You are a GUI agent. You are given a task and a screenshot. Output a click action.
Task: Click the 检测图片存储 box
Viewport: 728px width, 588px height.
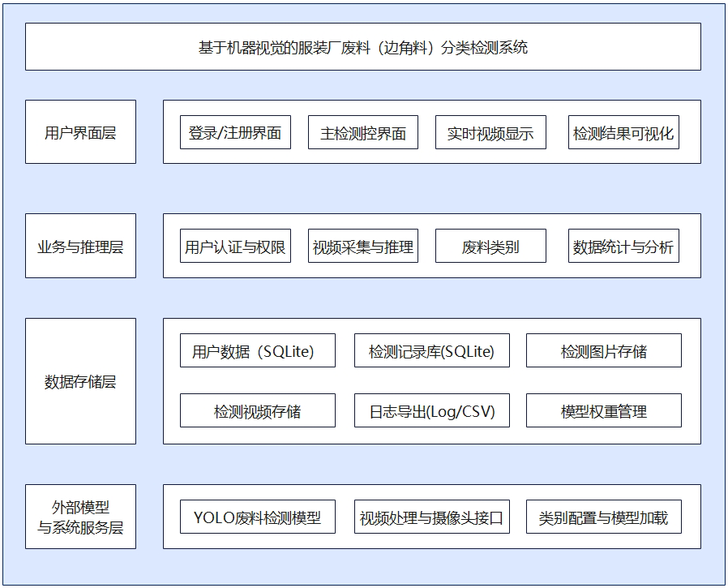pos(603,351)
